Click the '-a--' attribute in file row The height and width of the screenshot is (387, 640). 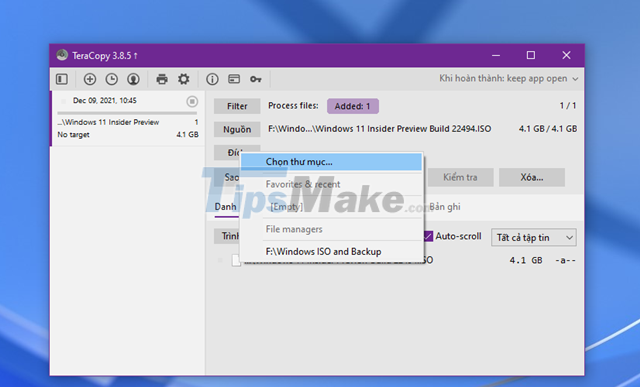click(x=565, y=260)
